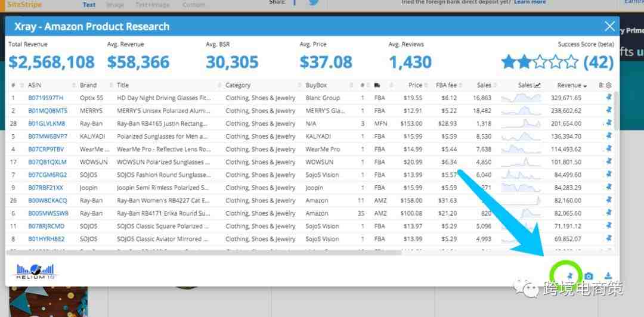Pin the B07MW6BVP7 KALIYADI row
Viewport: 644px width, 317px height.
coord(609,135)
